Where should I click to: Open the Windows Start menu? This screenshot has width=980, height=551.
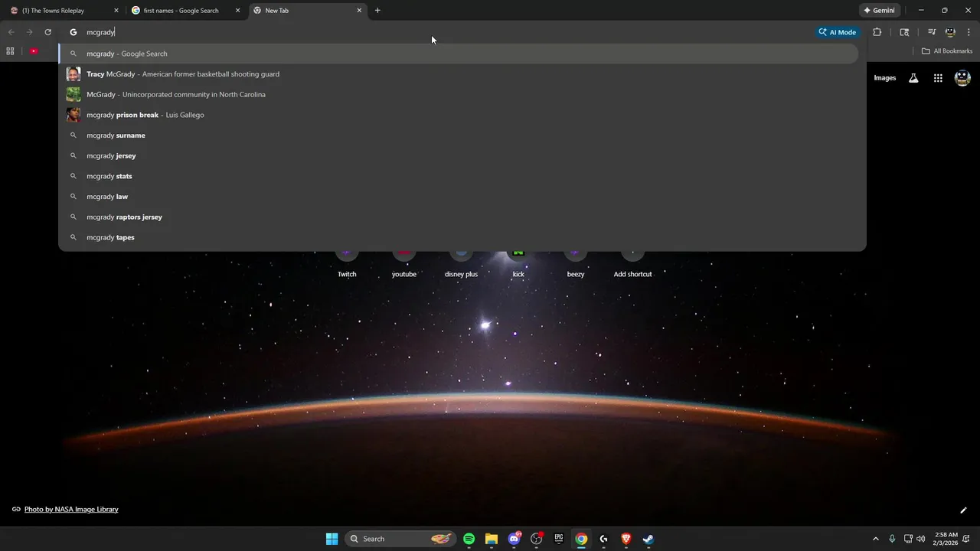point(332,539)
